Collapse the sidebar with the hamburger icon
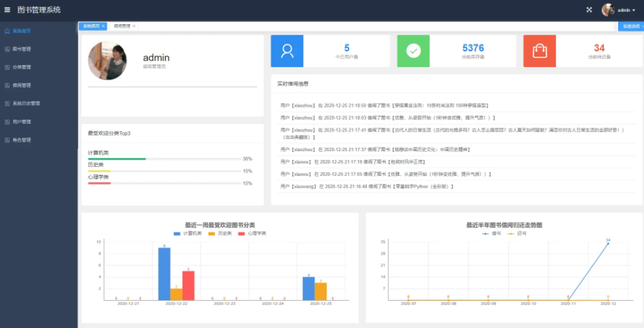 click(7, 10)
